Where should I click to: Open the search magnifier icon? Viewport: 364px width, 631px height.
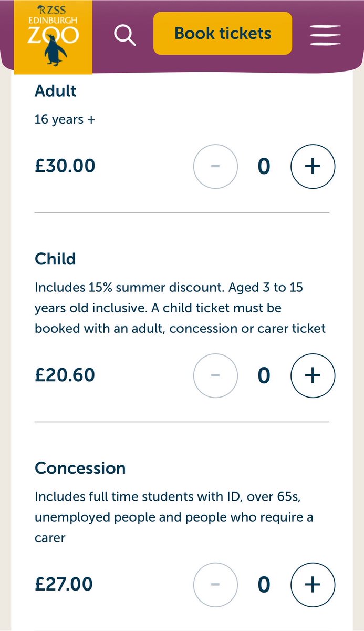click(125, 35)
